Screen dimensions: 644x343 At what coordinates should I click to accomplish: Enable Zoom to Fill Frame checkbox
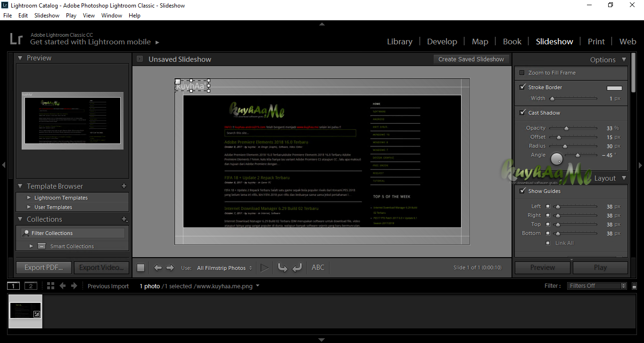point(522,73)
